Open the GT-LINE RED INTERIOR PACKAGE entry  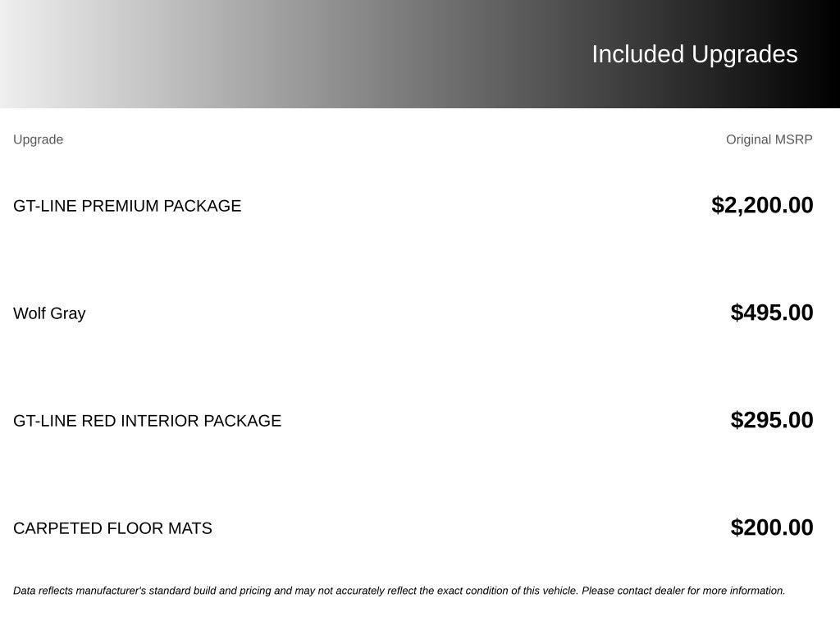tap(148, 421)
